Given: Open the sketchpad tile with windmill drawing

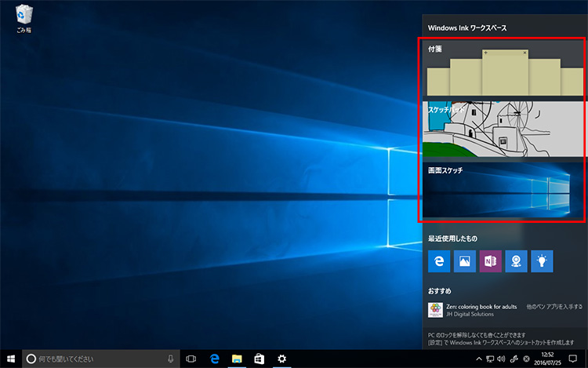Looking at the screenshot, I should pos(503,129).
